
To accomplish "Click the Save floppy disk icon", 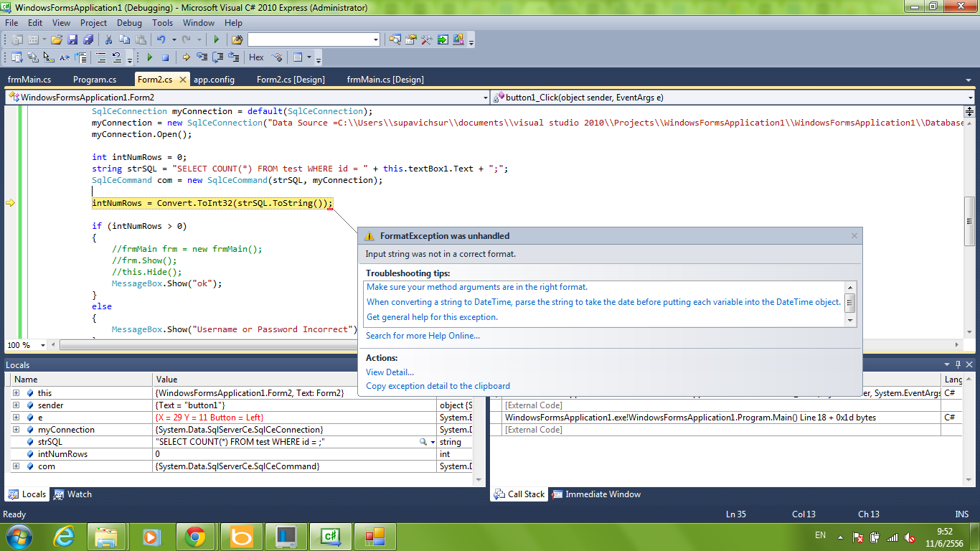I will (72, 39).
